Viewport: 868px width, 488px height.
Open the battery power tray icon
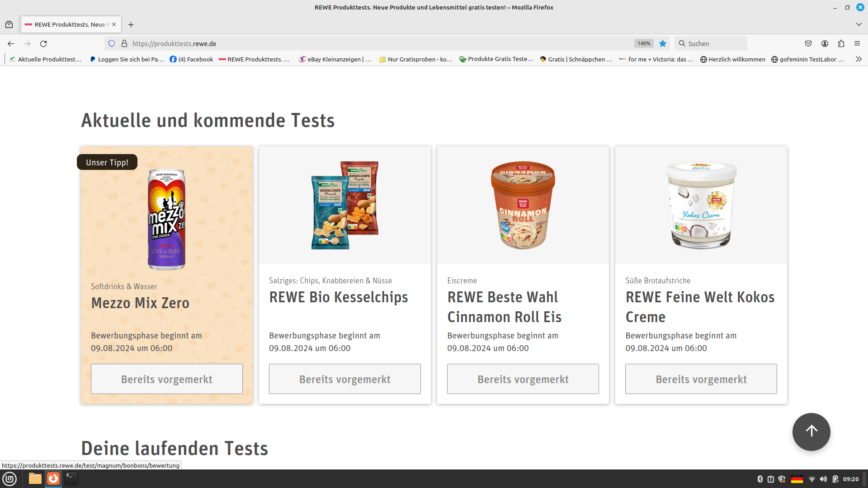(835, 479)
